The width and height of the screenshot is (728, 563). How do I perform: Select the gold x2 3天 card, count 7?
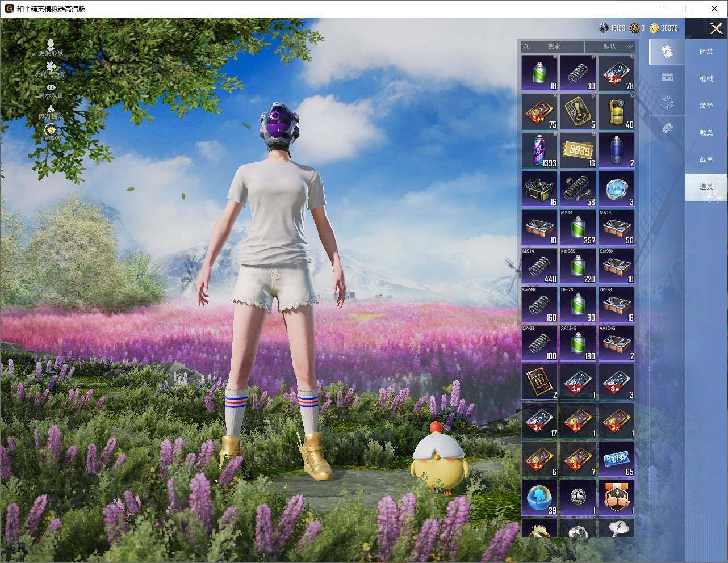578,459
